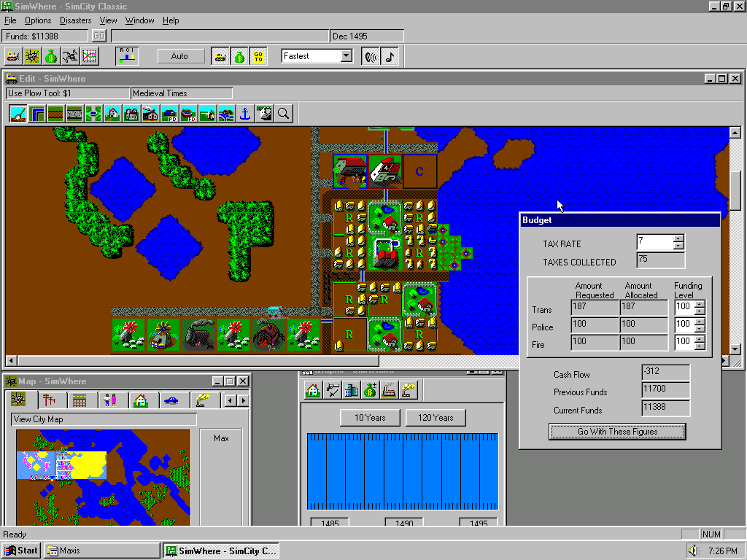747x560 pixels.
Task: Toggle sound effects ear icon
Action: coord(370,56)
